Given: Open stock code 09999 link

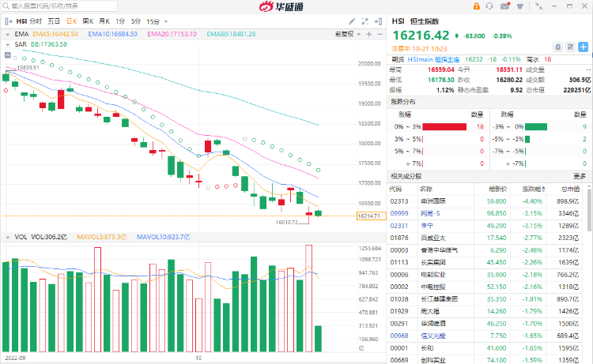Looking at the screenshot, I should (x=399, y=213).
